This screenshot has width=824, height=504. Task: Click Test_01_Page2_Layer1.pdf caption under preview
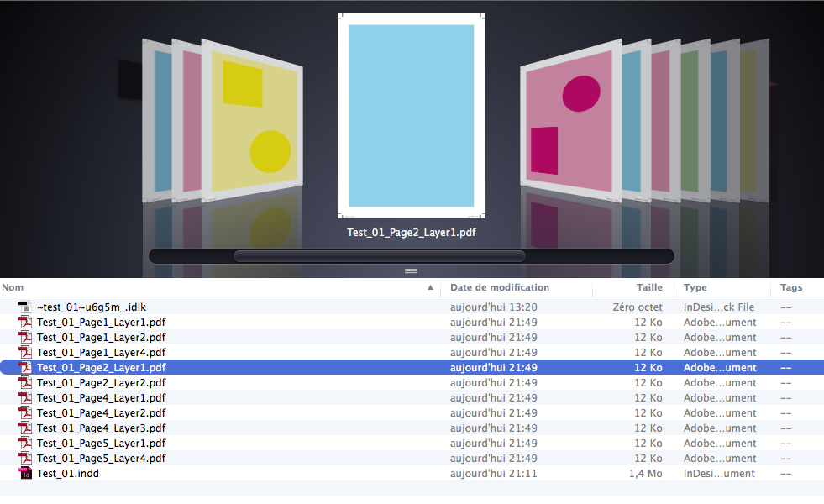[412, 233]
